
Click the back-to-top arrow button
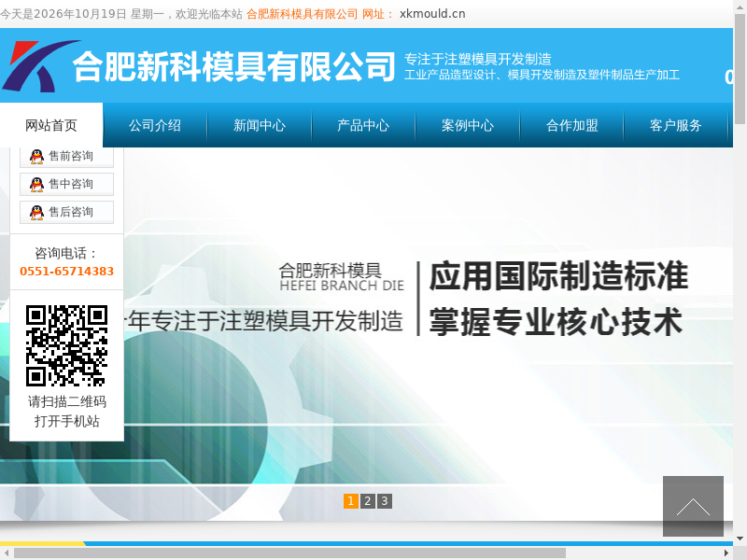[693, 506]
